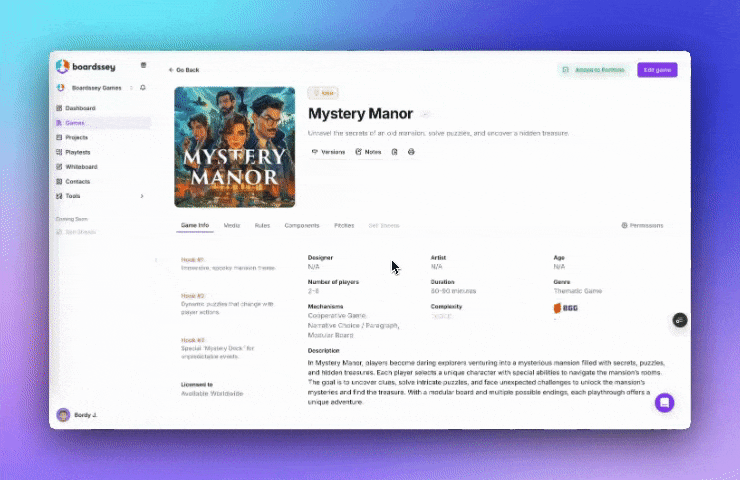Click the Number of players 2-6 value
Image resolution: width=740 pixels, height=480 pixels.
pyautogui.click(x=313, y=291)
